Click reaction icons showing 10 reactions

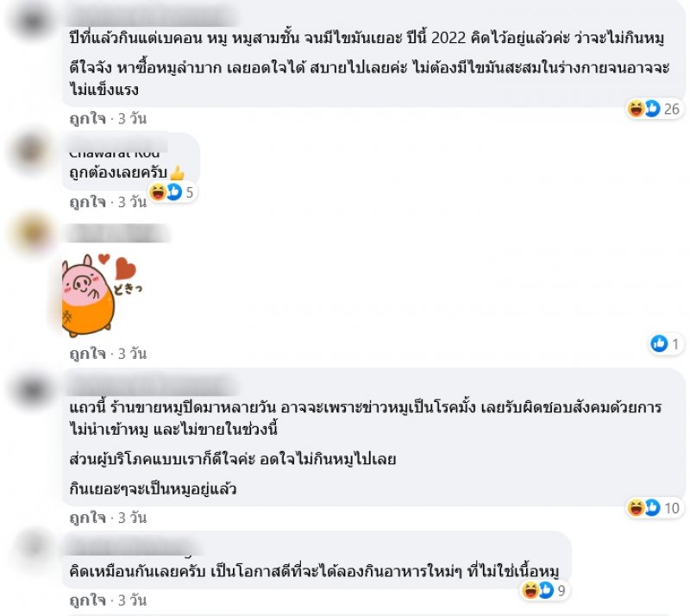pos(655,507)
